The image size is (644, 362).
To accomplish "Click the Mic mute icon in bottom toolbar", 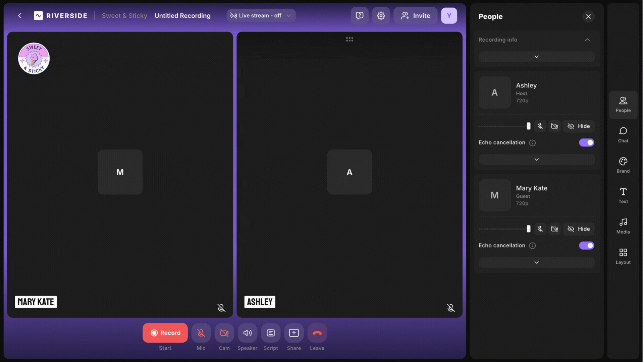I will point(201,333).
